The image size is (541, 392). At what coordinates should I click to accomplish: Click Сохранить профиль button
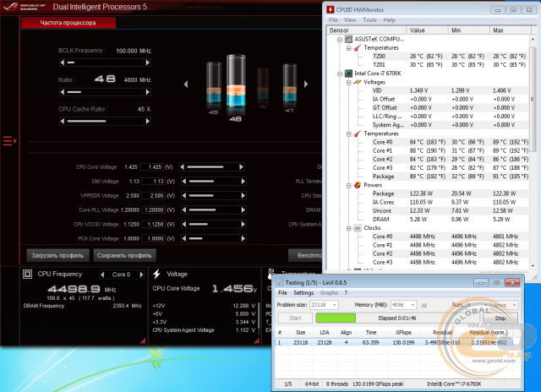click(124, 255)
